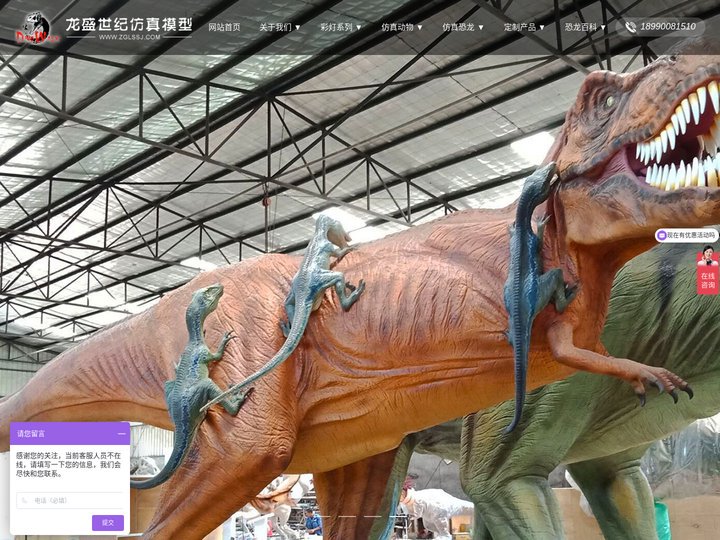
Task: Minimize the 请您留言 message widget
Action: coord(121,434)
